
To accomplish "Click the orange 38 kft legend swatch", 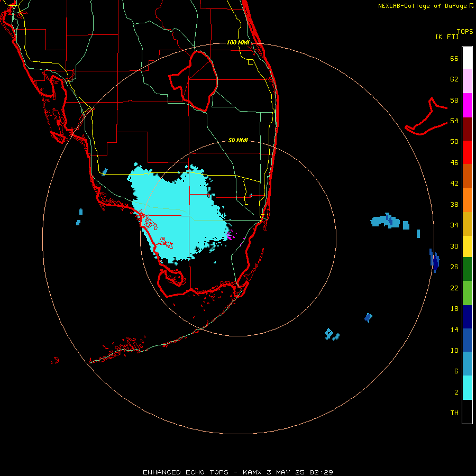I will pyautogui.click(x=467, y=199).
